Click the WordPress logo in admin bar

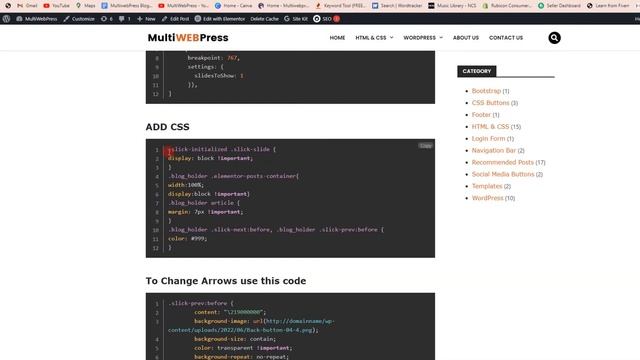coord(6,19)
